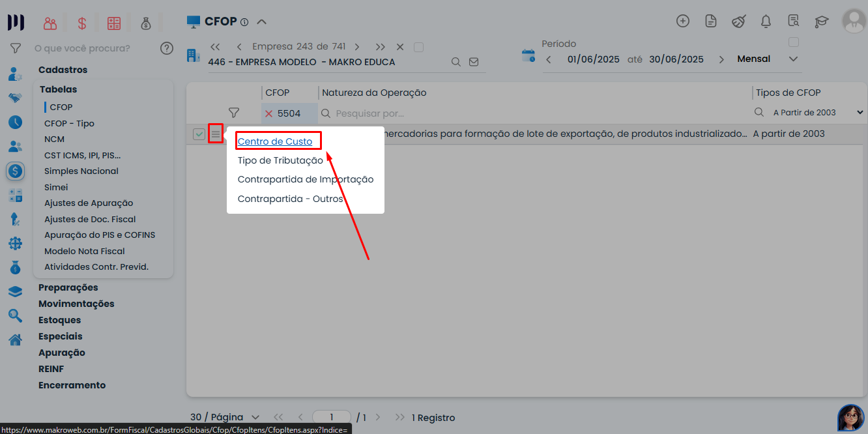Tick the checkbox next to the company navigator
The height and width of the screenshot is (434, 868).
(419, 47)
